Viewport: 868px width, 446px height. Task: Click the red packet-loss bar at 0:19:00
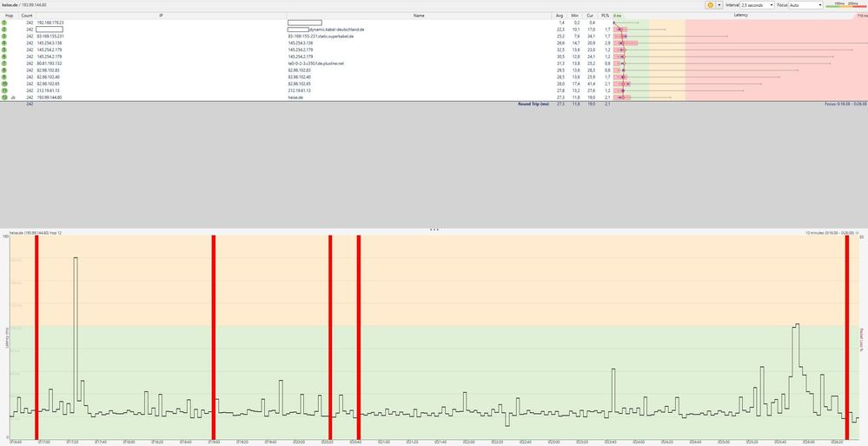[213, 336]
